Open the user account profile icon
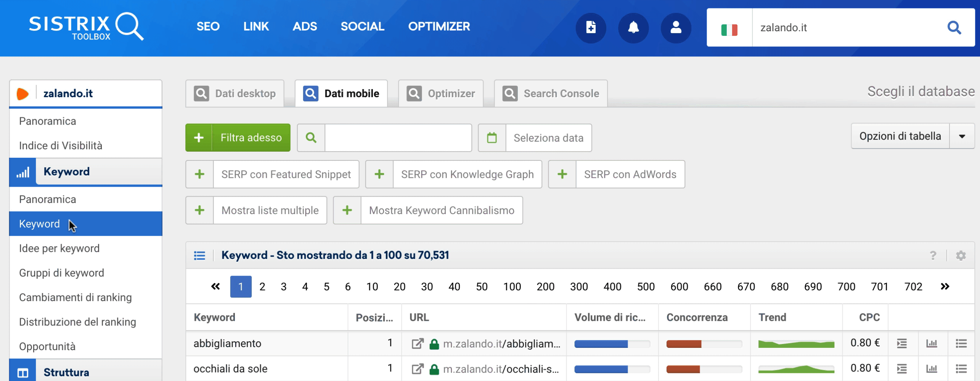The height and width of the screenshot is (381, 980). pos(676,27)
